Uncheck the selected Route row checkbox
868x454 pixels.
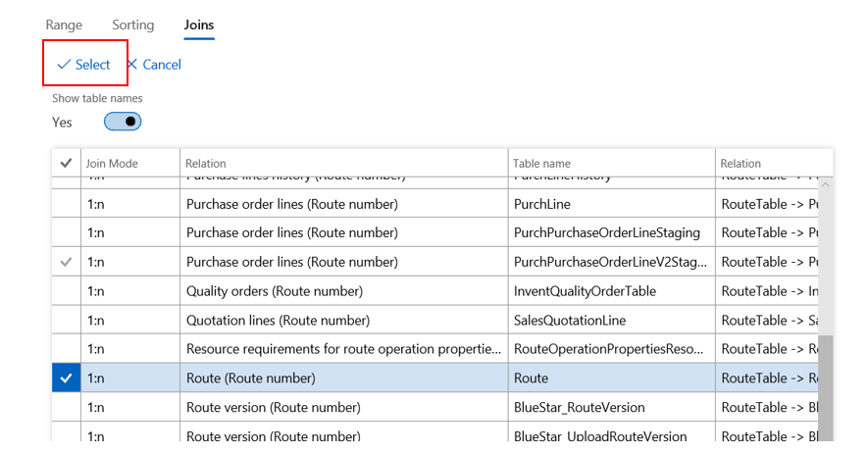pos(66,378)
